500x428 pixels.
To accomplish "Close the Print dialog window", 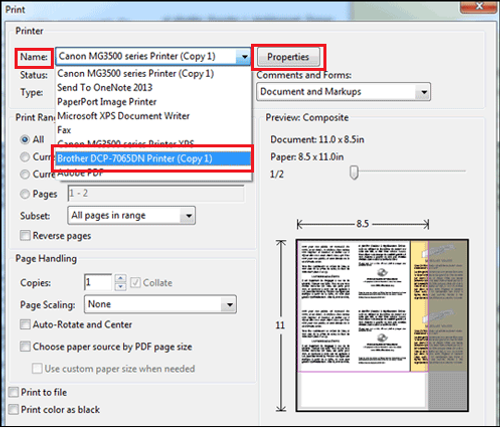I will 479,6.
